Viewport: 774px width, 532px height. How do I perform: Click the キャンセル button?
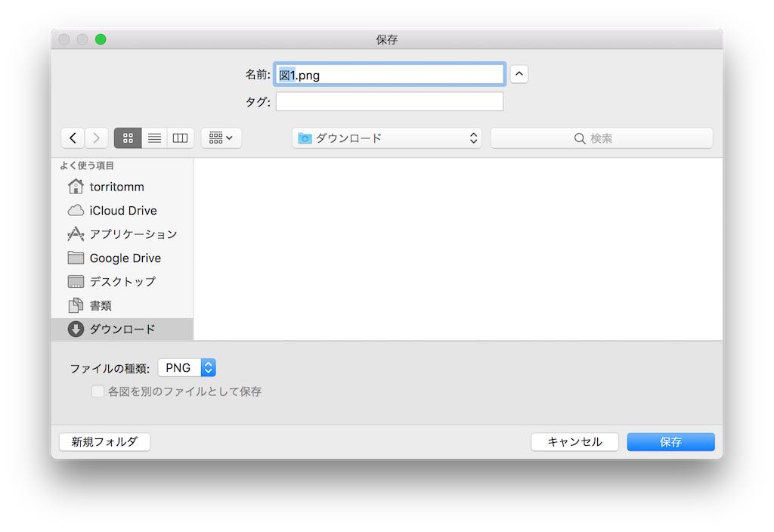coord(574,441)
